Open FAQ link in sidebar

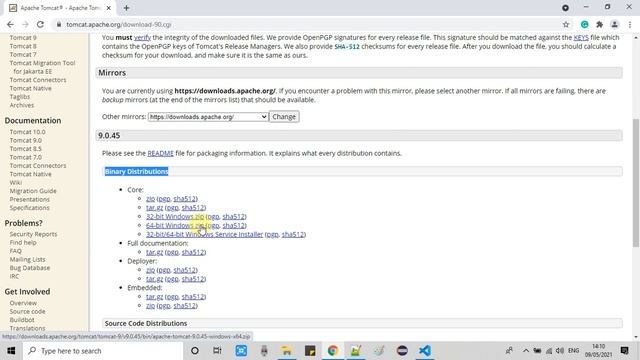[16, 251]
